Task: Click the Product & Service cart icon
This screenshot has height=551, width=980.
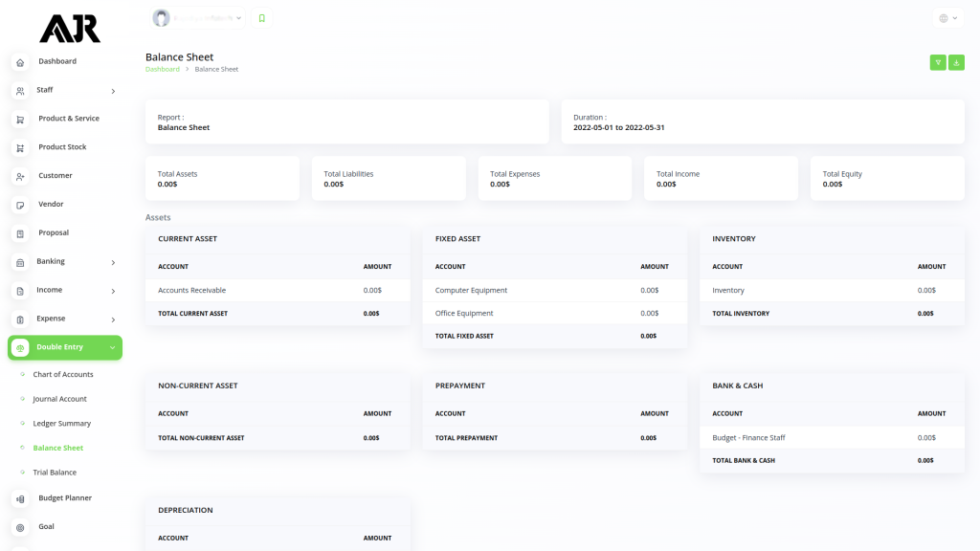Action: (x=20, y=120)
